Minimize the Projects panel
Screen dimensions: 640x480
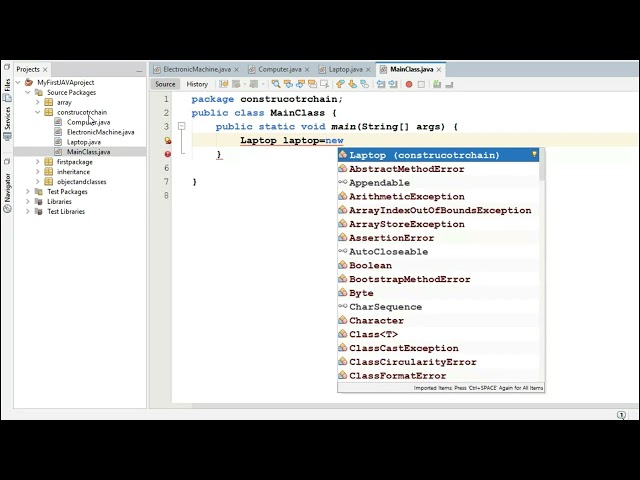click(x=139, y=70)
